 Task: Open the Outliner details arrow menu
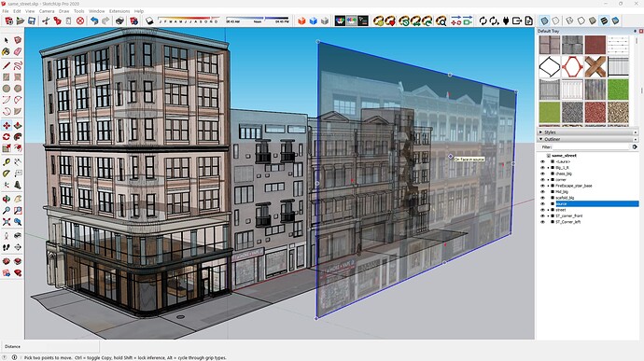pyautogui.click(x=635, y=146)
